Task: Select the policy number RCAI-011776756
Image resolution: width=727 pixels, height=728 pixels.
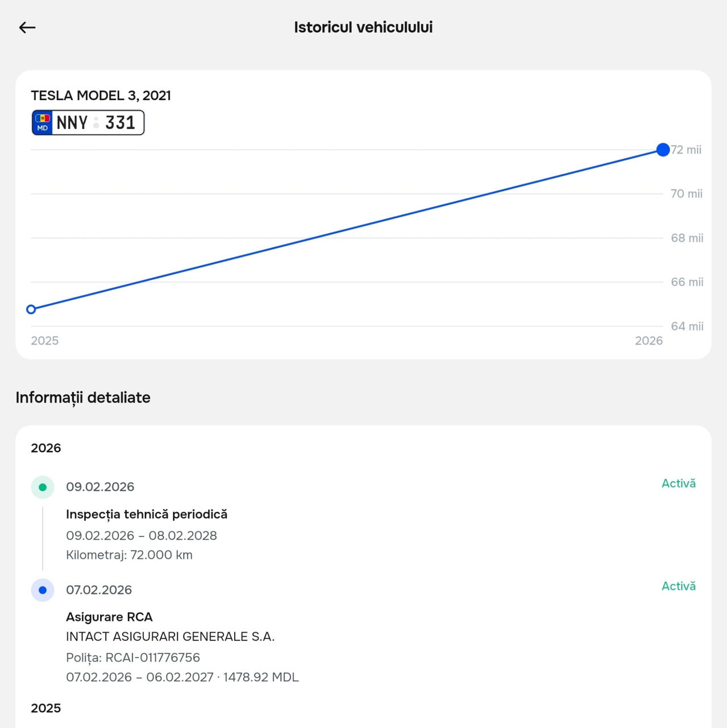Action: coord(152,657)
